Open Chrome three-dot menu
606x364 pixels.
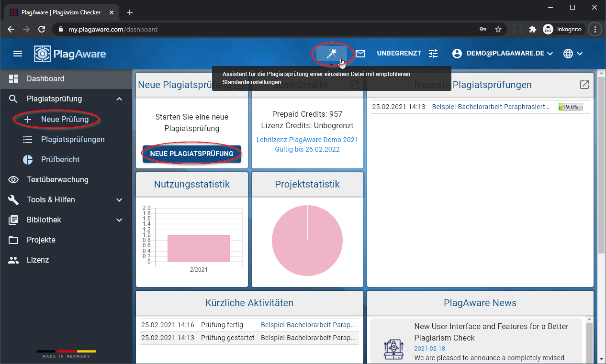(x=595, y=29)
